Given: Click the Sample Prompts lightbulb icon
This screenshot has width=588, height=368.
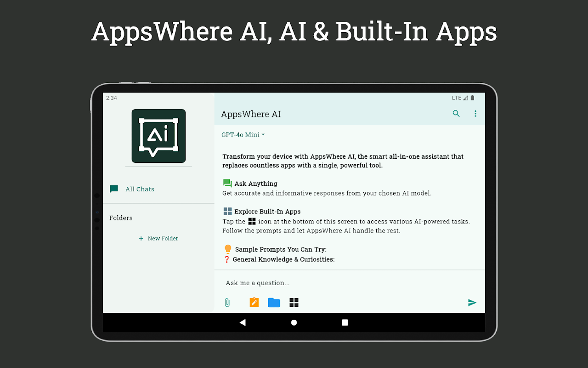Looking at the screenshot, I should click(x=227, y=249).
